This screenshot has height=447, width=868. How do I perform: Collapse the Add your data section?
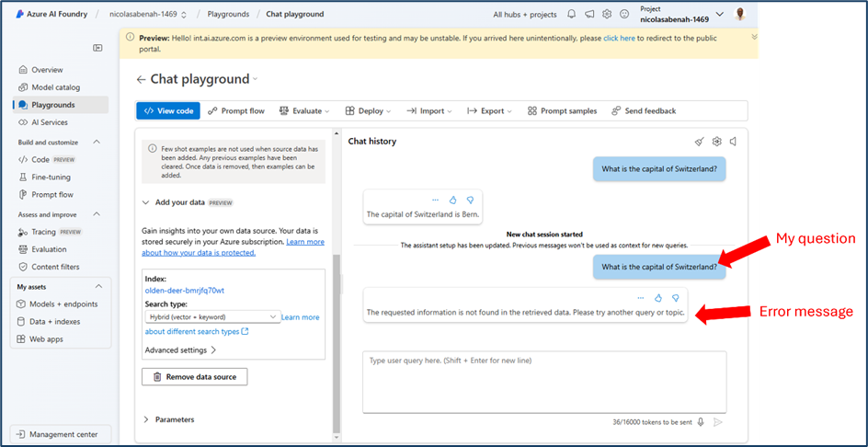pos(145,202)
